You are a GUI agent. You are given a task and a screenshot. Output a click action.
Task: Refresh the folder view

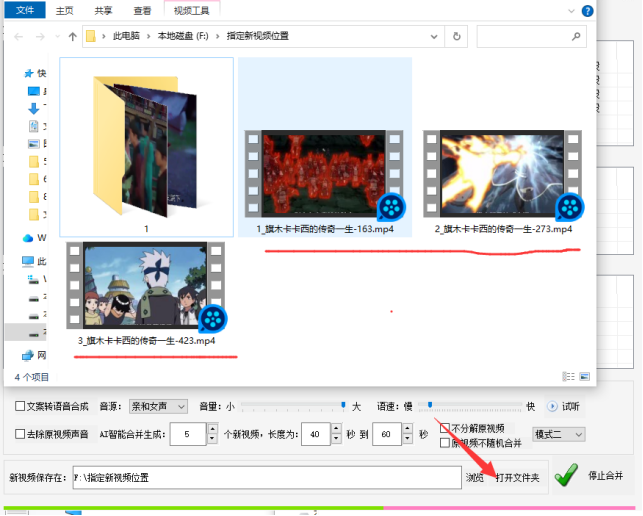click(456, 37)
